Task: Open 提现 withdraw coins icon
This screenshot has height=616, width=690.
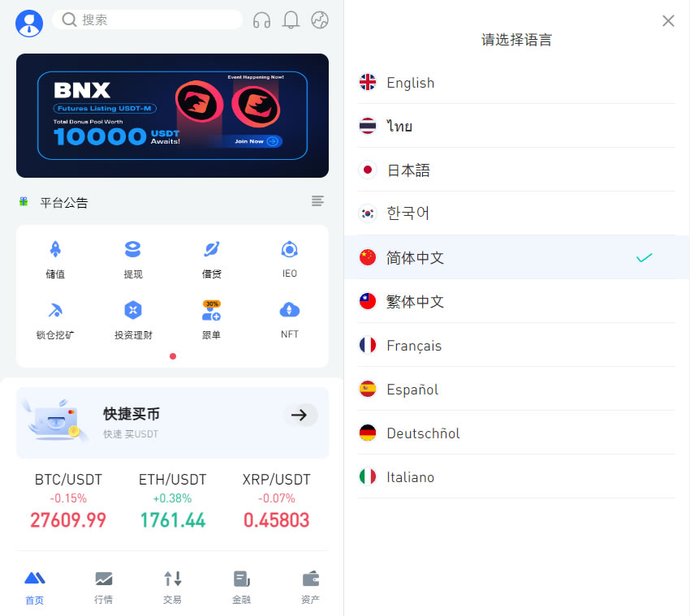Action: (x=133, y=249)
